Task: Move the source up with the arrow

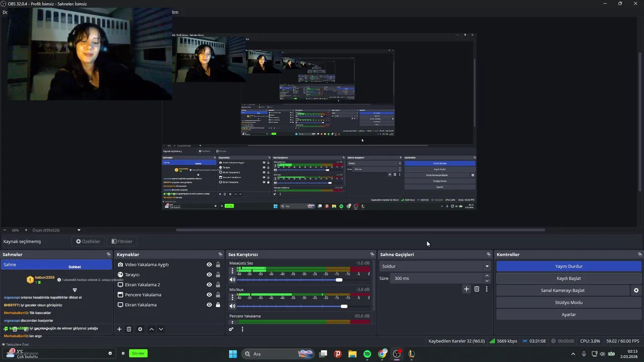Action: [x=151, y=329]
